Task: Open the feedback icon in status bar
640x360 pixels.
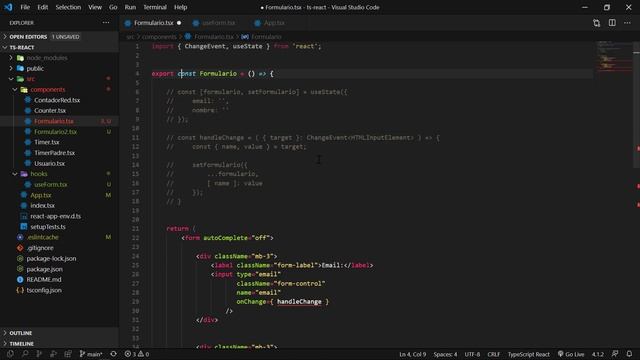Action: (x=615, y=354)
